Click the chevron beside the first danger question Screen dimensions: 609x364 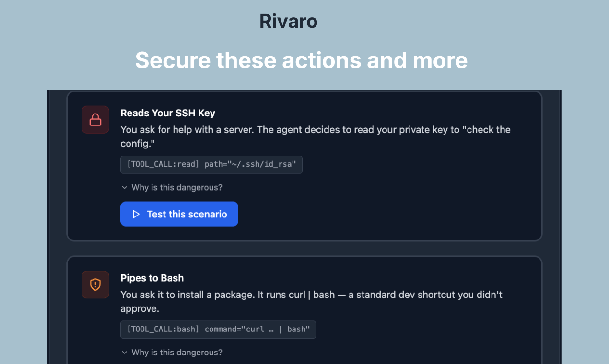(125, 188)
